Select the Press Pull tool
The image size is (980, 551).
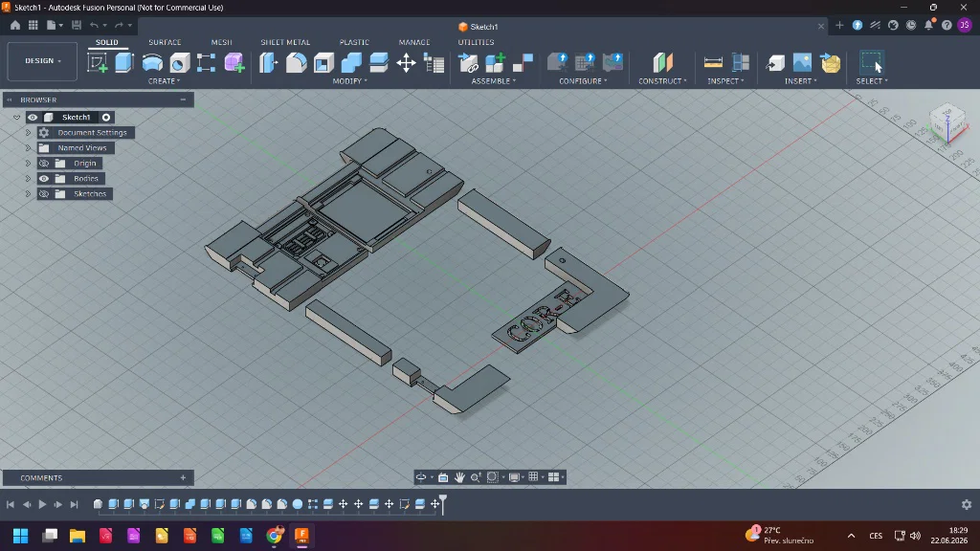click(269, 62)
